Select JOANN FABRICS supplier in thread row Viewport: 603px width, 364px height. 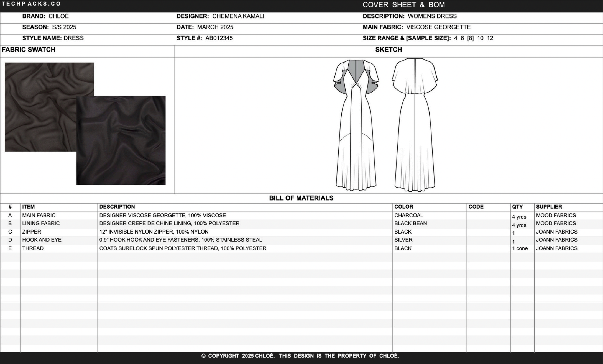click(557, 248)
